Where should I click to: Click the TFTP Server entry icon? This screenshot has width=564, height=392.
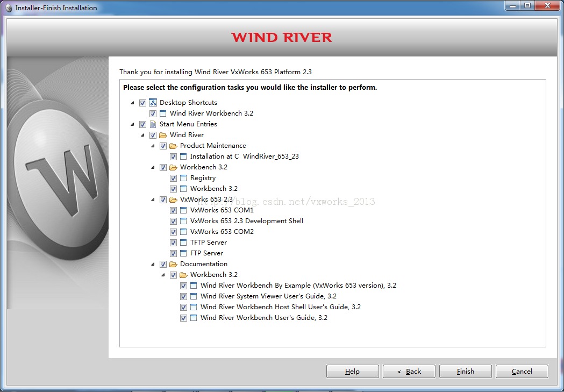tap(183, 243)
